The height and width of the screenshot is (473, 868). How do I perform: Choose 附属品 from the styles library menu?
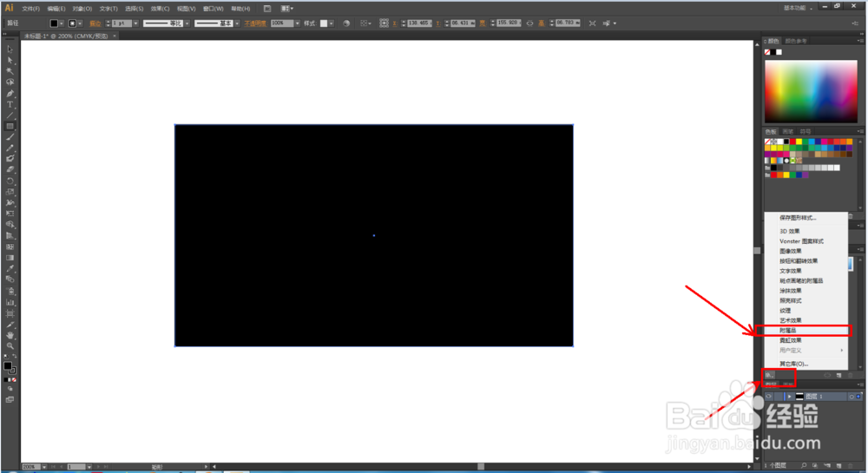coord(806,331)
